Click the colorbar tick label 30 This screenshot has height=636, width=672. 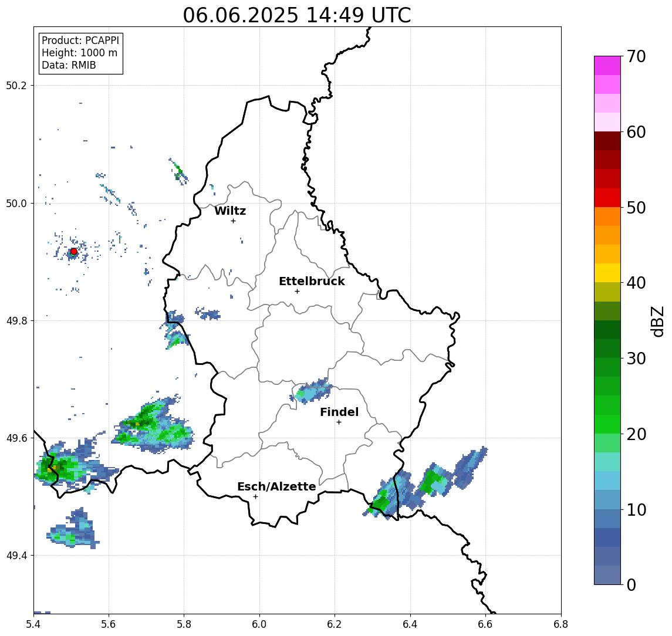click(x=636, y=358)
